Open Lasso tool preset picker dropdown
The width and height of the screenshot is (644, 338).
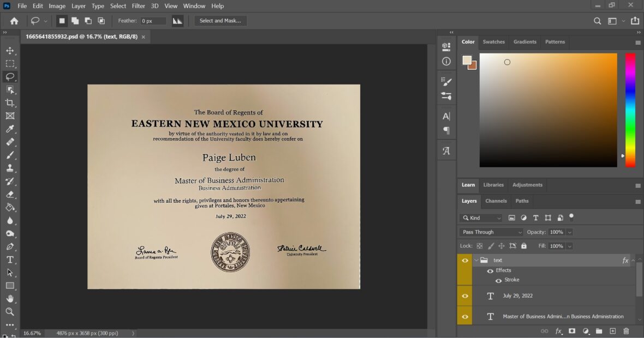tap(46, 21)
